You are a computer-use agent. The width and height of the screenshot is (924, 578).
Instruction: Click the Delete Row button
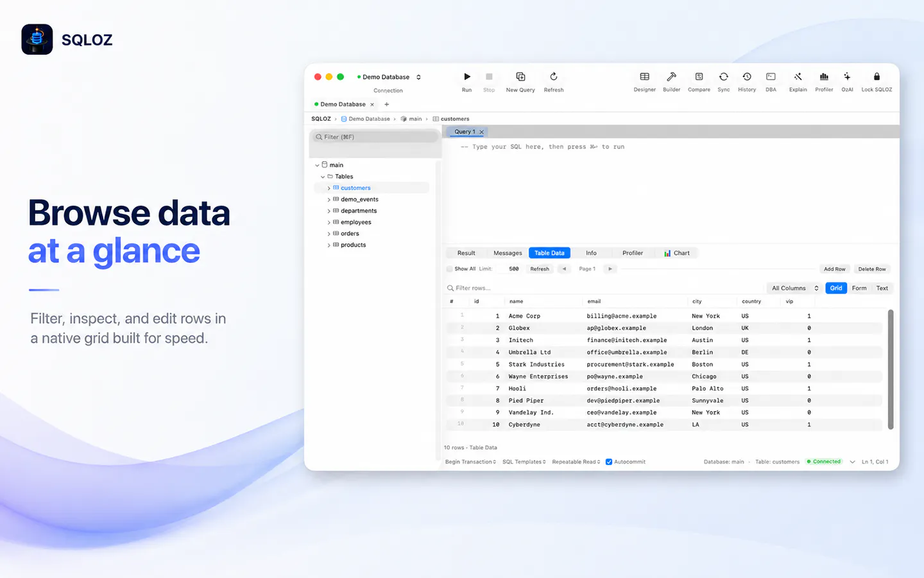point(872,269)
